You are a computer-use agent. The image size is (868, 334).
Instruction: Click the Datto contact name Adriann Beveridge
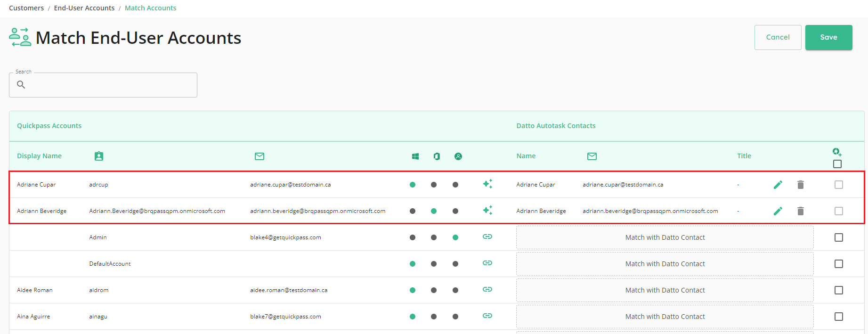pyautogui.click(x=541, y=211)
